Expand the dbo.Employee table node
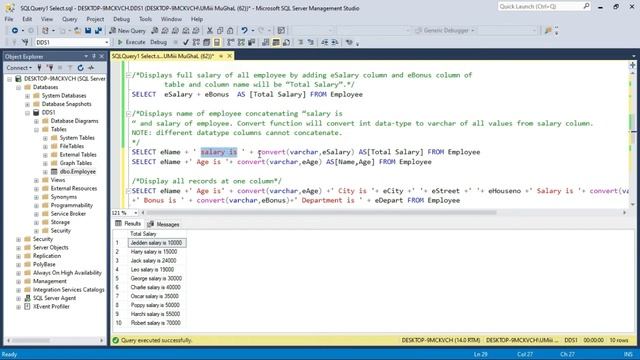This screenshot has width=640, height=360. (x=45, y=171)
